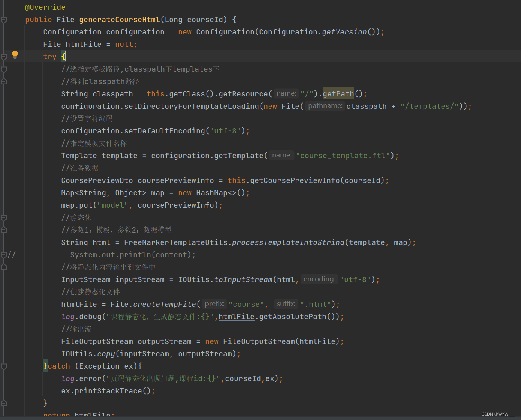The width and height of the screenshot is (521, 420).
Task: Collapse the catch block fold marker
Action: (x=4, y=366)
